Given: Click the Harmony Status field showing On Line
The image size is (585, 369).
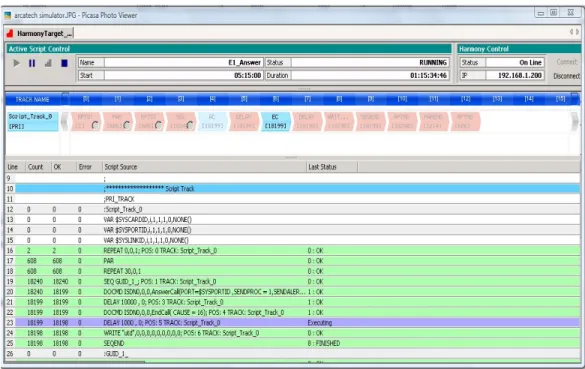Looking at the screenshot, I should (514, 62).
